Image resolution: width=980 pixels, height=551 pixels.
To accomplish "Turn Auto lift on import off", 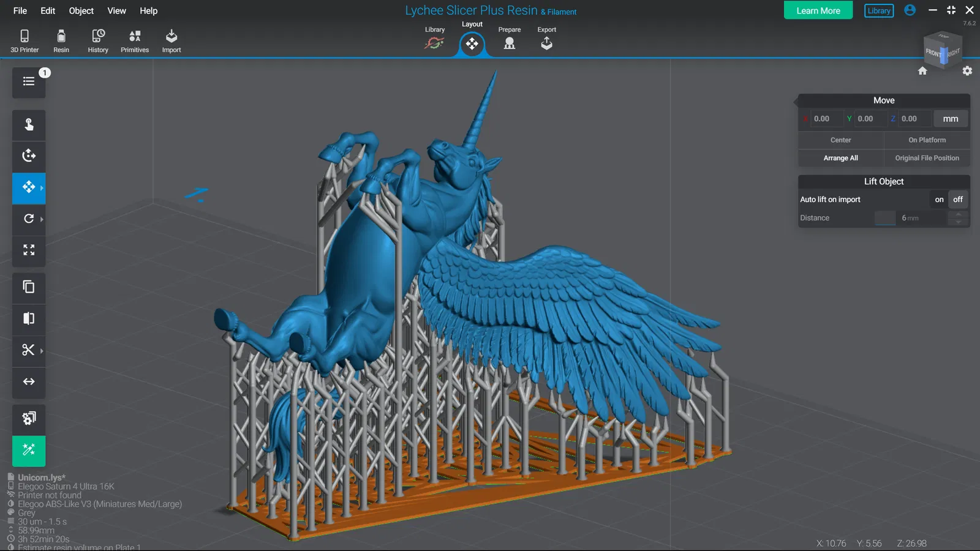I will coord(958,200).
